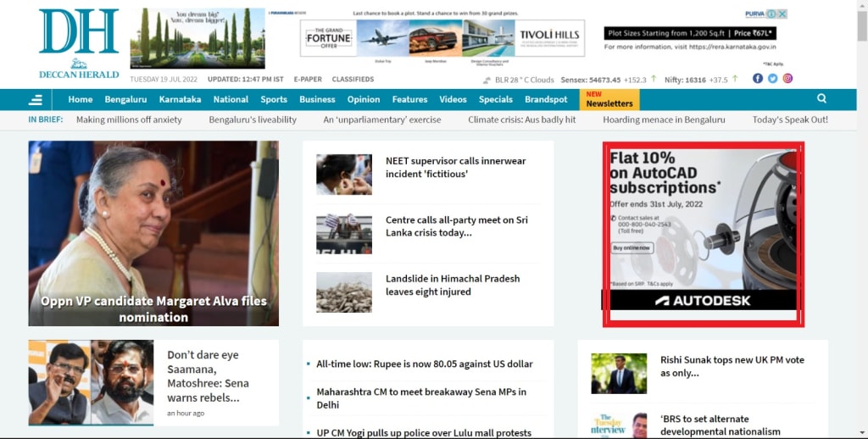Open Margaret Alva nomination lead story

(x=153, y=233)
